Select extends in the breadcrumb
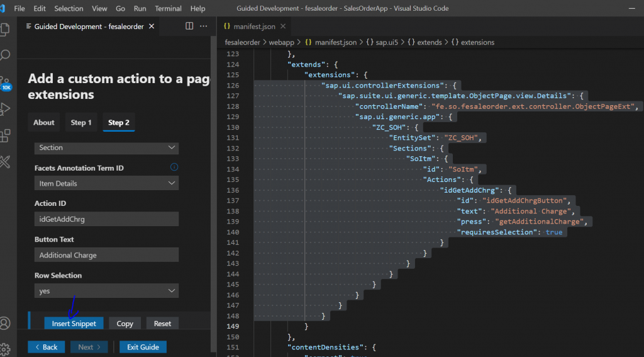 [x=430, y=42]
